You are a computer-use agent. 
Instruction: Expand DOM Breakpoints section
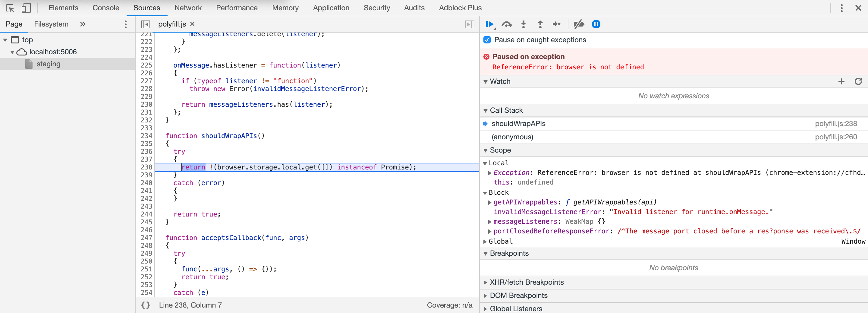point(486,296)
